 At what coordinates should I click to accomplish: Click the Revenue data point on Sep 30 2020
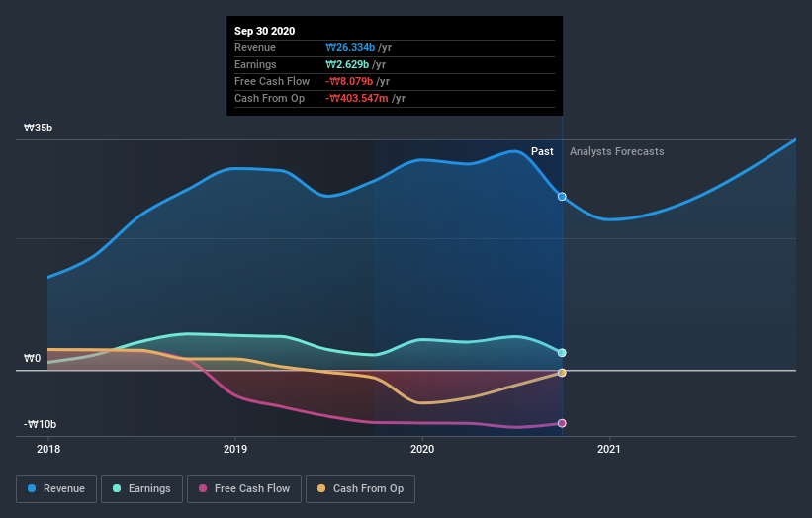[562, 197]
